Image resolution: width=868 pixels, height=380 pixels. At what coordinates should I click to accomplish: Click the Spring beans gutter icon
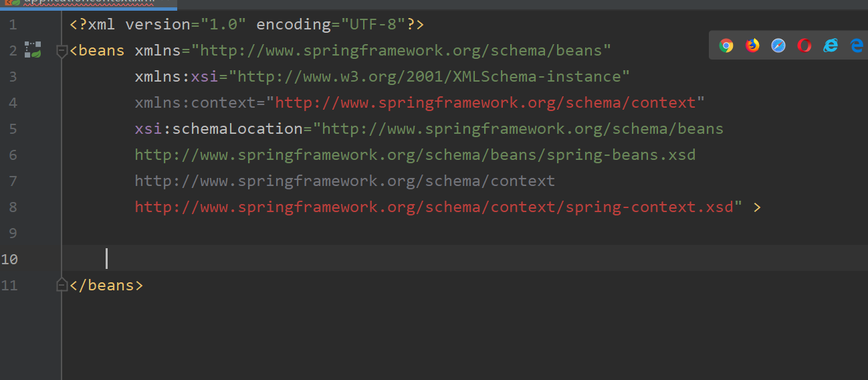pyautogui.click(x=33, y=50)
